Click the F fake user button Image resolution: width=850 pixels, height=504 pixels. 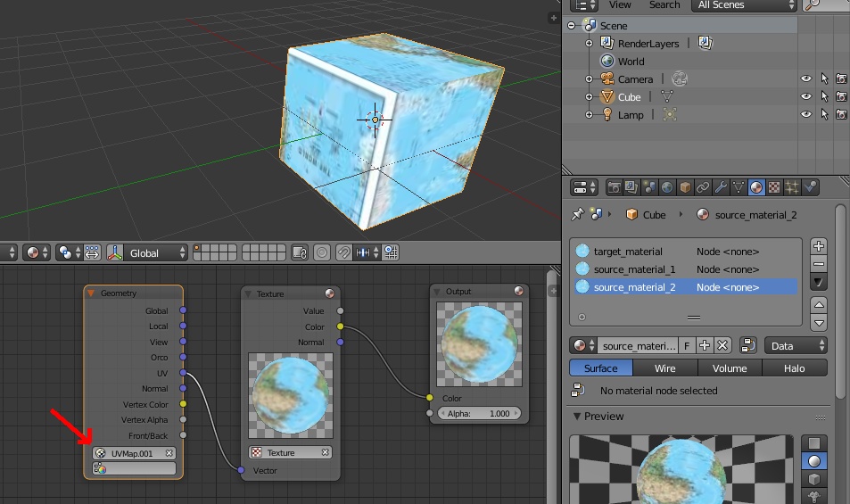(687, 345)
